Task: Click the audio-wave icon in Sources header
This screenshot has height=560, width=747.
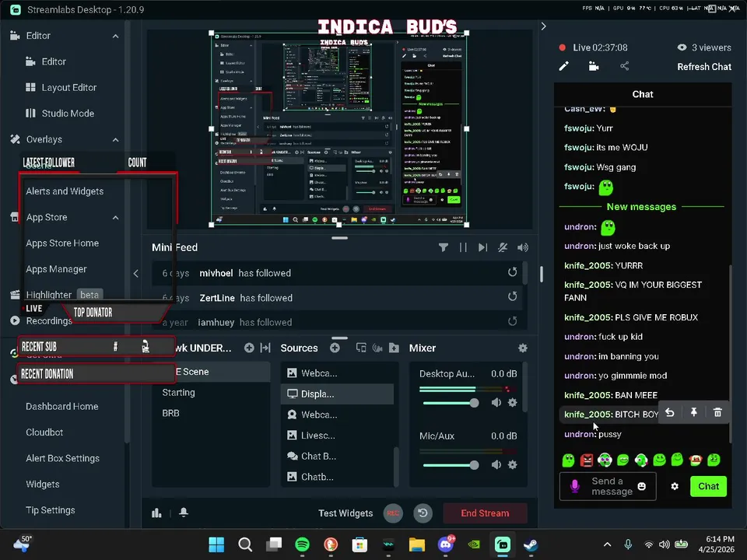Action: tap(377, 348)
